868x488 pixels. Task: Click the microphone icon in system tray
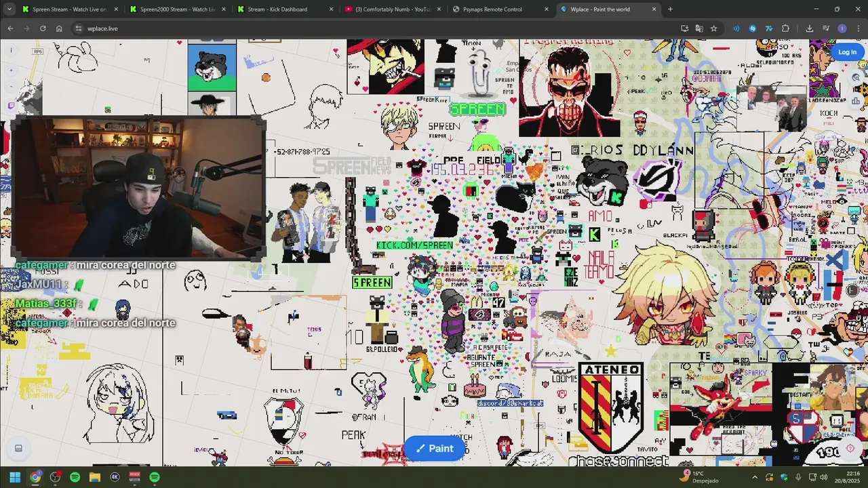798,477
